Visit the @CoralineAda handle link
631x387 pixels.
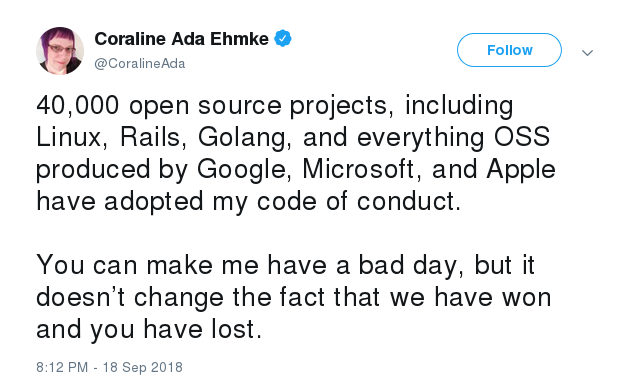click(x=140, y=64)
